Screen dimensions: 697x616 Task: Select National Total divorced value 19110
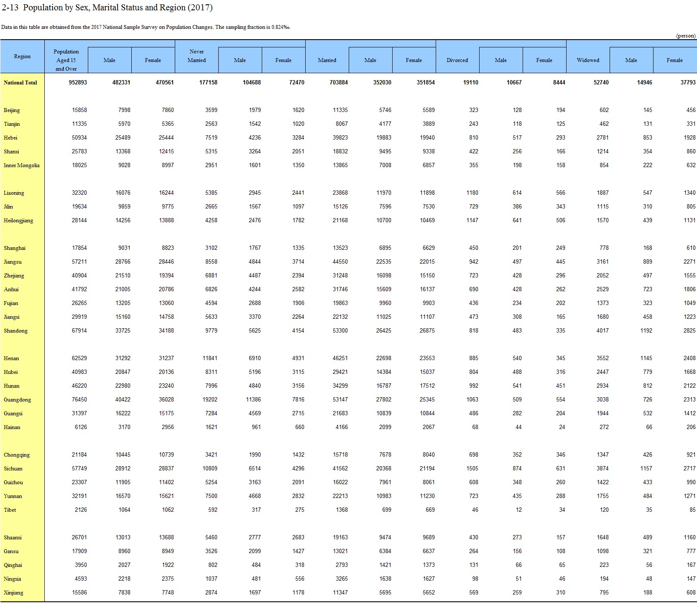[x=471, y=82]
